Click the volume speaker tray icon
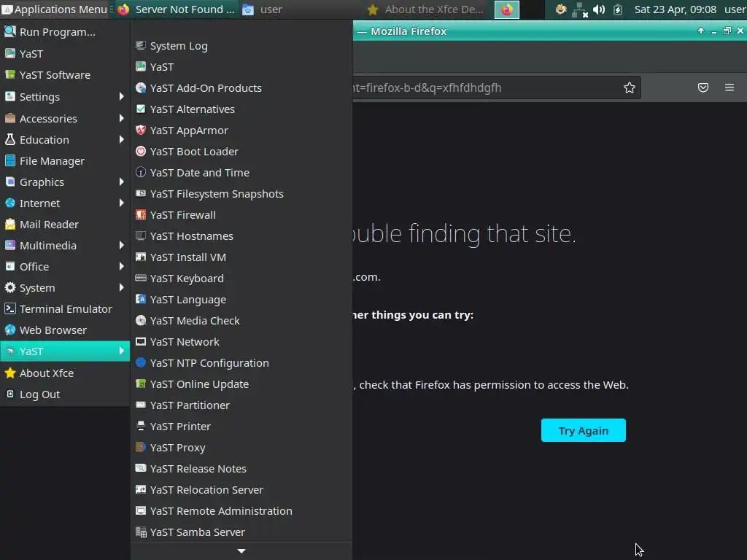This screenshot has width=747, height=560. [599, 9]
